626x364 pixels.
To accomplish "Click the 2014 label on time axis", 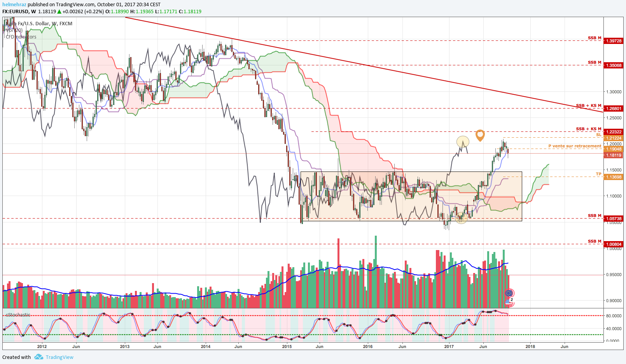I will tap(206, 346).
